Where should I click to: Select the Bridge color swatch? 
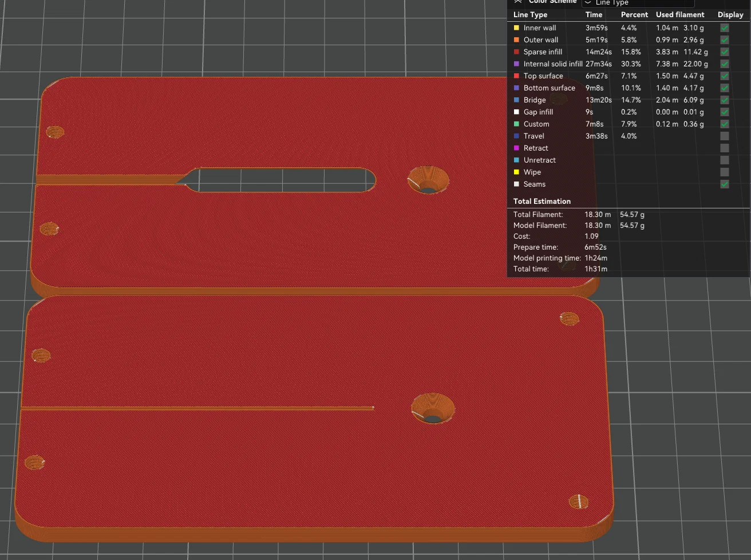click(516, 100)
